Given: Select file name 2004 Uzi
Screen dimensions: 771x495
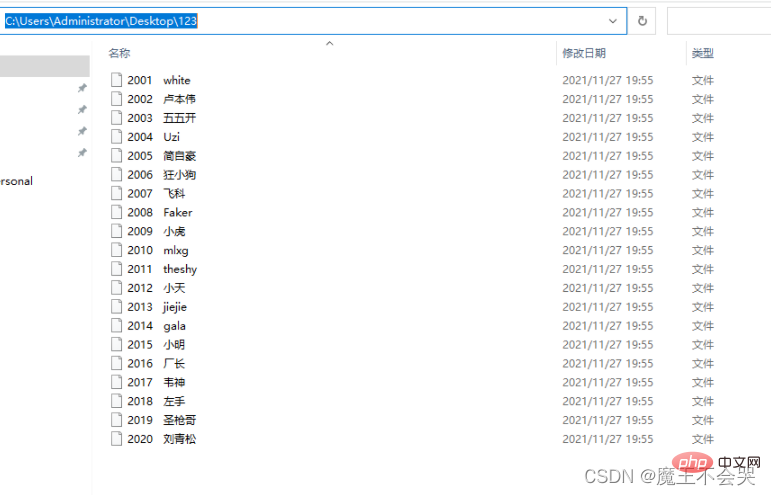Looking at the screenshot, I should tap(153, 137).
